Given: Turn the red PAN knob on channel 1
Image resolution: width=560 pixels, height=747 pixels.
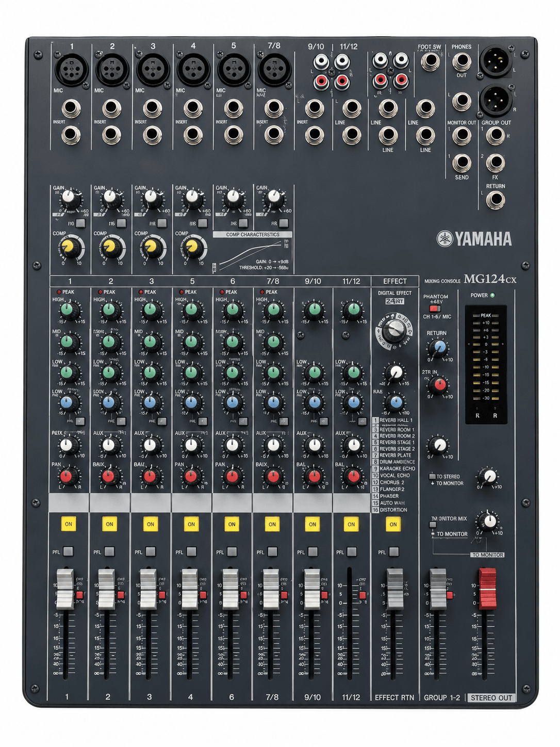Looking at the screenshot, I should (x=68, y=476).
